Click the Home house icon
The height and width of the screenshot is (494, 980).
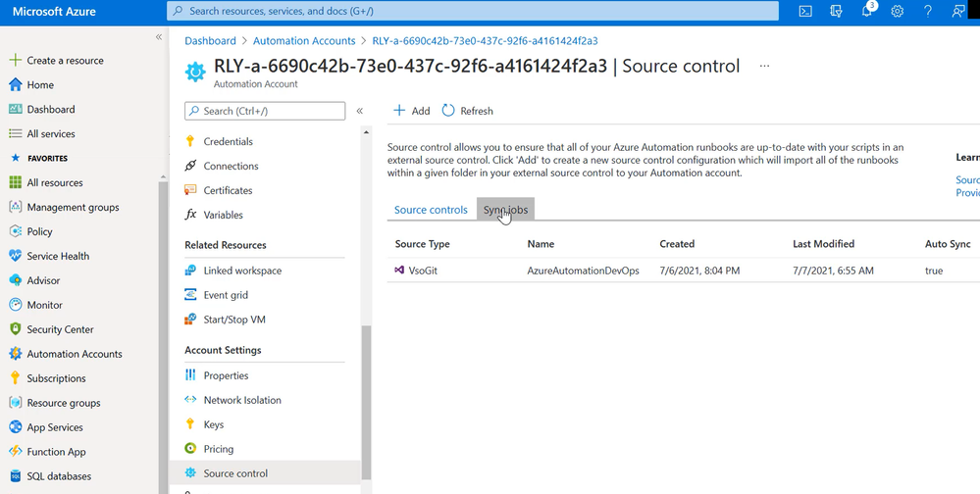pyautogui.click(x=15, y=84)
